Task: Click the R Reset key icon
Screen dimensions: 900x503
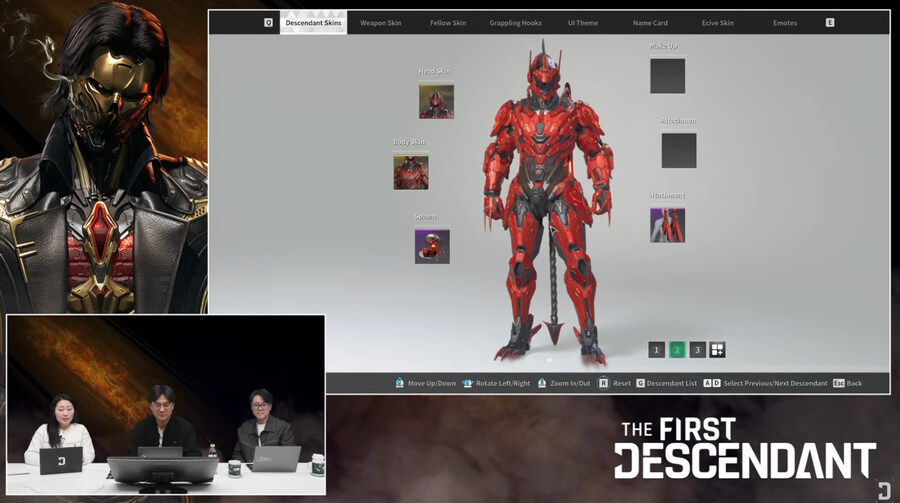Action: click(603, 383)
